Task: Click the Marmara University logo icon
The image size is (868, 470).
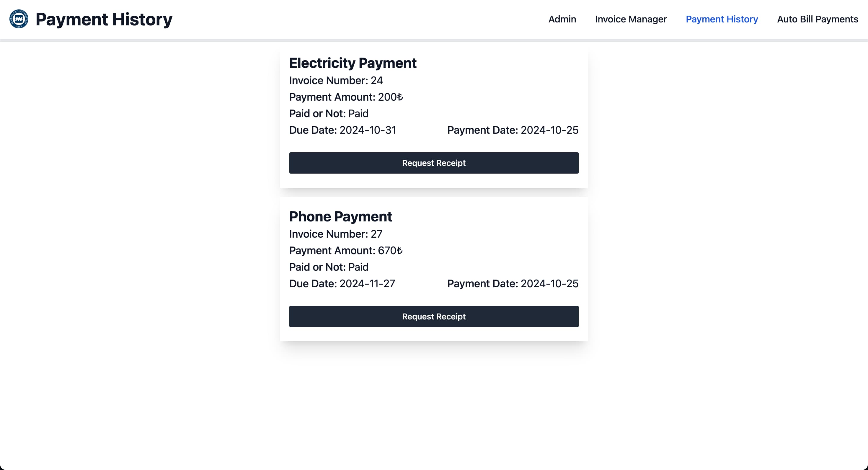Action: pyautogui.click(x=19, y=19)
